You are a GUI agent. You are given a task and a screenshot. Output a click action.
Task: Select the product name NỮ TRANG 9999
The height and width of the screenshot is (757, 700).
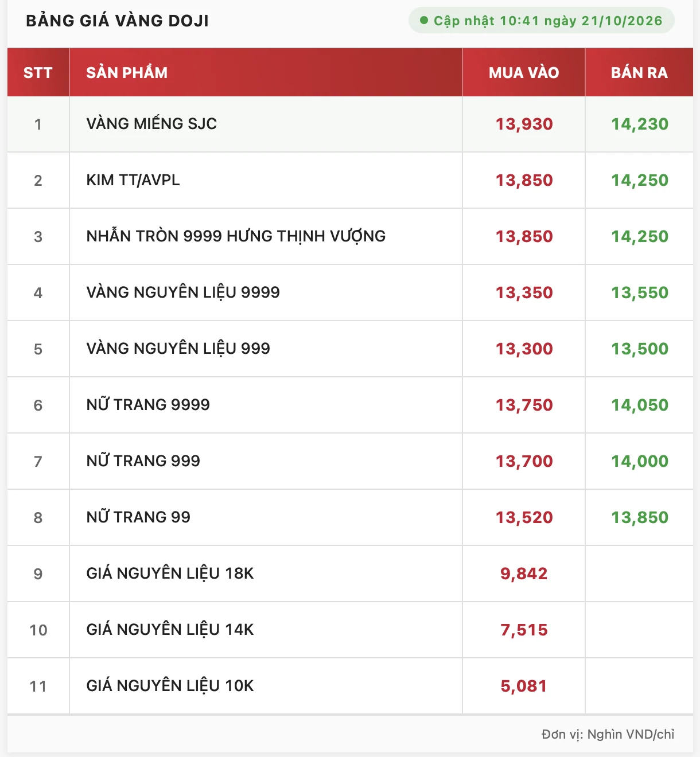tap(148, 405)
